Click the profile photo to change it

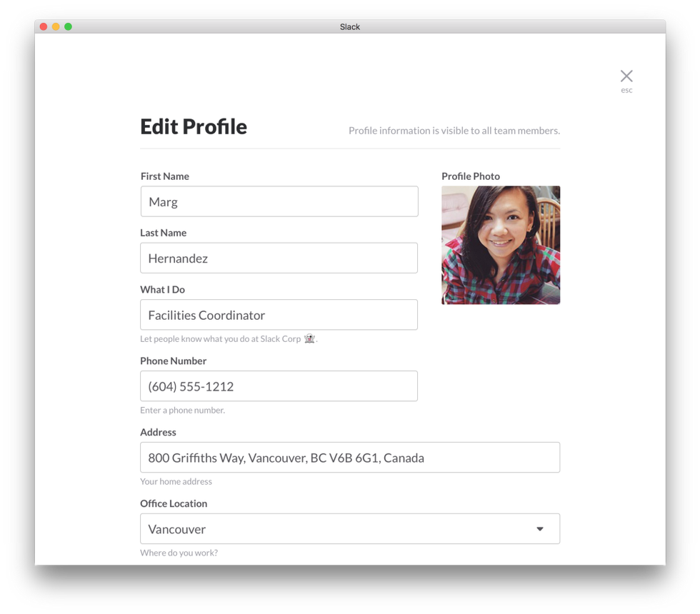point(500,245)
